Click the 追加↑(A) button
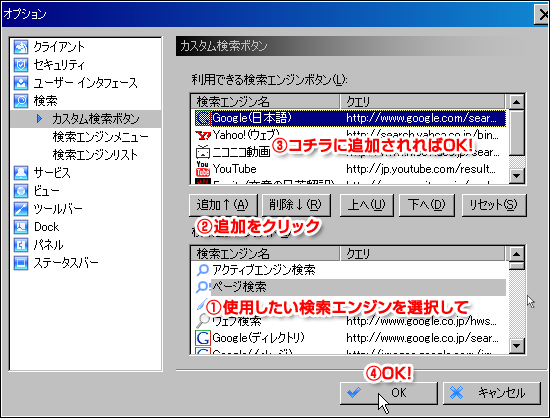Viewport: 550px width, 418px height. (x=223, y=205)
